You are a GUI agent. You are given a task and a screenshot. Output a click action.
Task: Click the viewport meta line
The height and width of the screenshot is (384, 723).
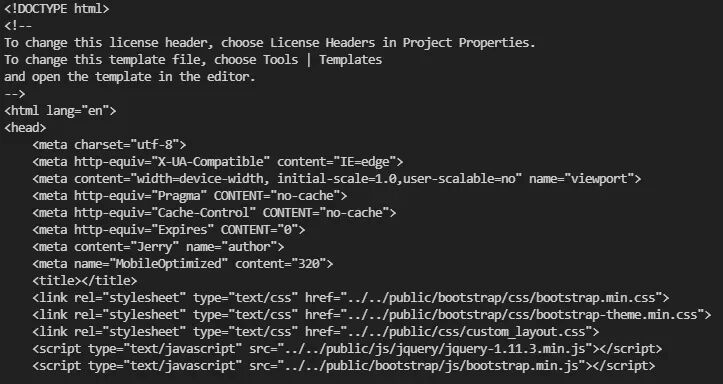337,179
